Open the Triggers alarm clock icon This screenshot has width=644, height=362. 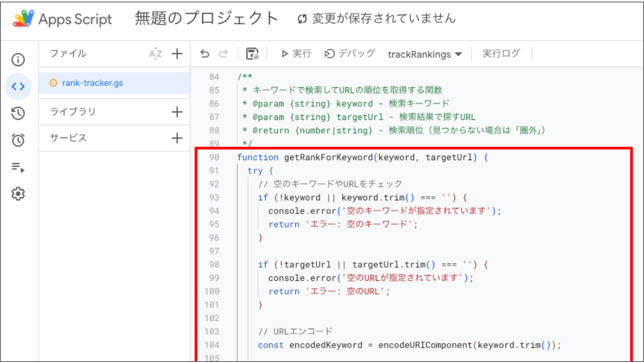pyautogui.click(x=18, y=140)
